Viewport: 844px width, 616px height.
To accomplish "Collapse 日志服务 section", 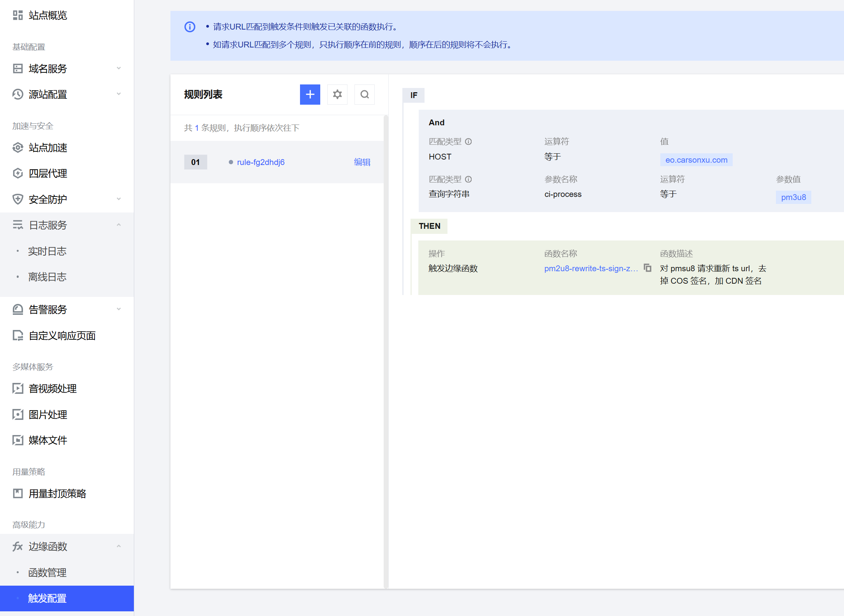I will coord(119,225).
